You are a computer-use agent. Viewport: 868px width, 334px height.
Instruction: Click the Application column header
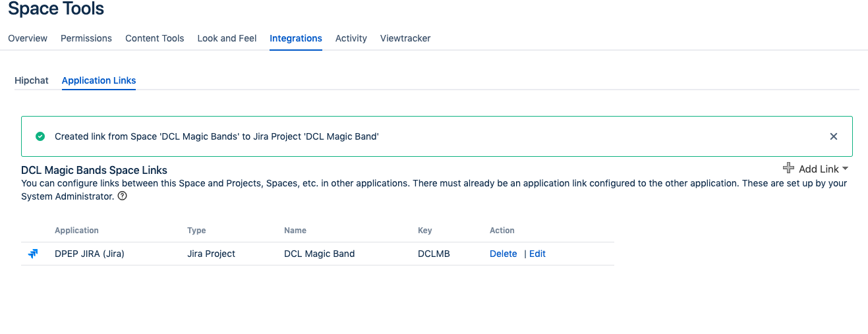click(76, 231)
